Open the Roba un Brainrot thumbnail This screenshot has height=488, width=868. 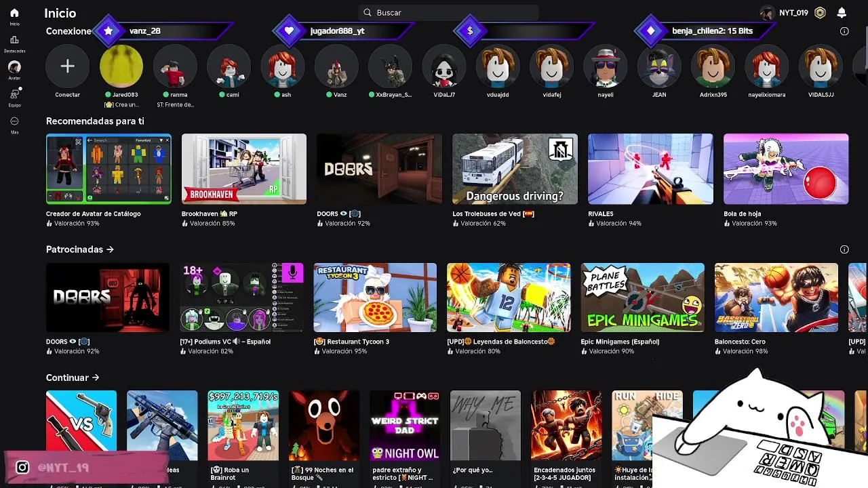pyautogui.click(x=243, y=426)
